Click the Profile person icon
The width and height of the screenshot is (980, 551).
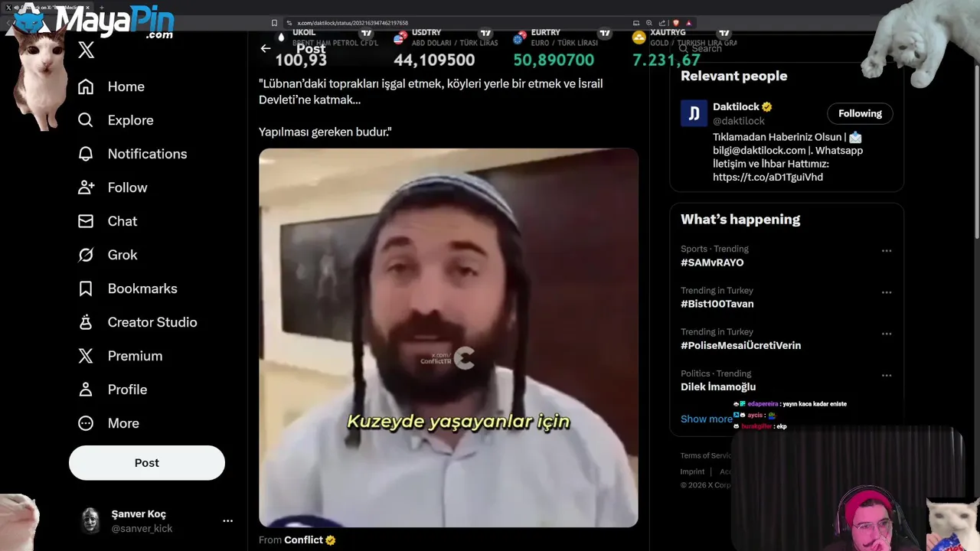[86, 390]
